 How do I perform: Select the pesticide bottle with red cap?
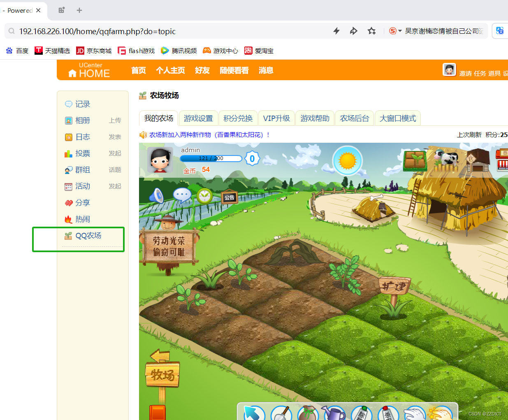point(388,413)
